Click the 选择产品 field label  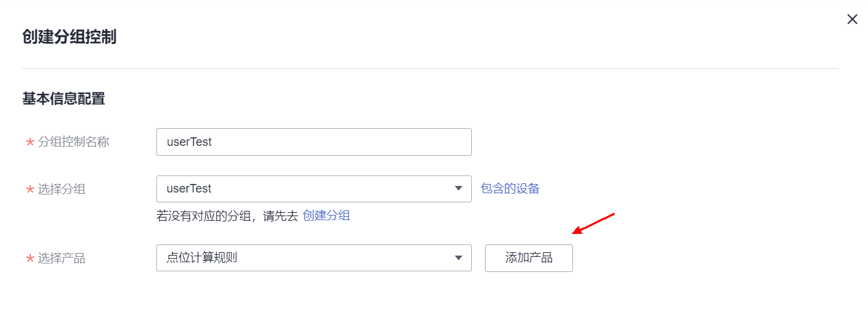click(62, 258)
